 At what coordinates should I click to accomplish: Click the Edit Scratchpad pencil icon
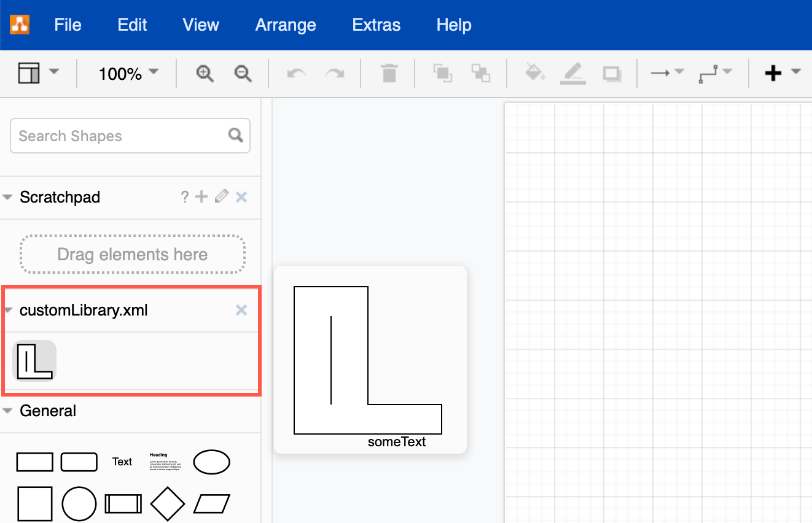(221, 196)
